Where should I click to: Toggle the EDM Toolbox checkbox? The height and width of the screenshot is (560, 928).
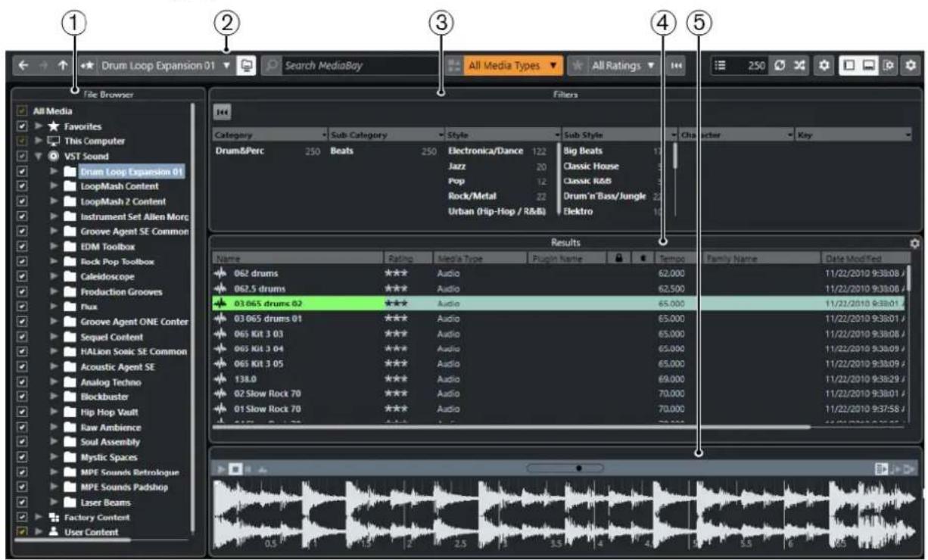pos(21,246)
